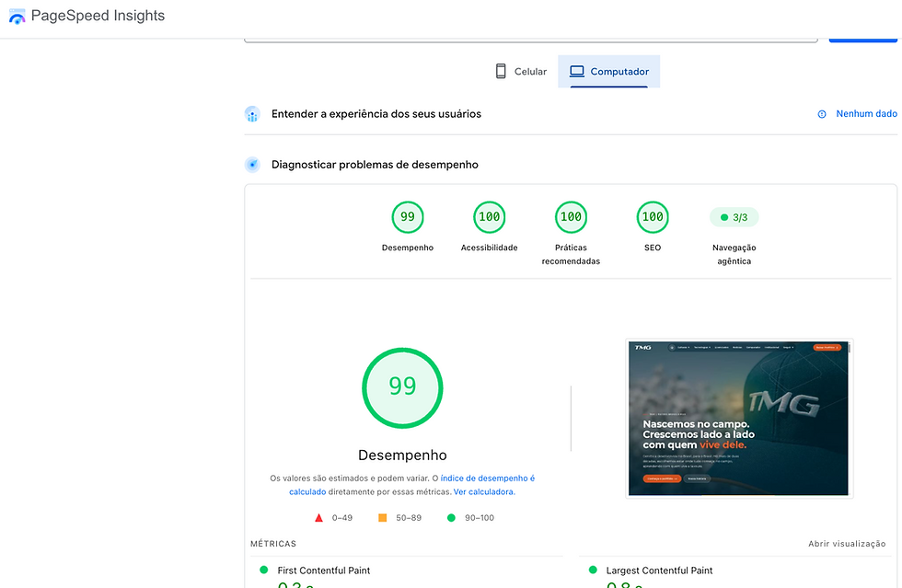Open the PageSpeed Insights home title

[x=98, y=16]
